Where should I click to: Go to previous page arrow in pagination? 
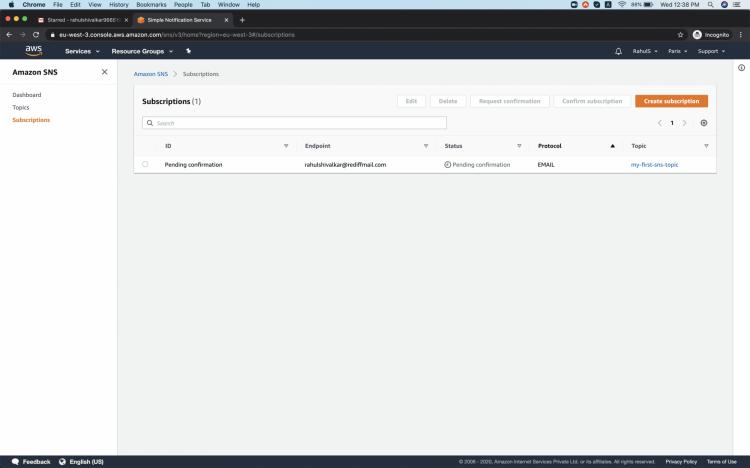pyautogui.click(x=660, y=123)
